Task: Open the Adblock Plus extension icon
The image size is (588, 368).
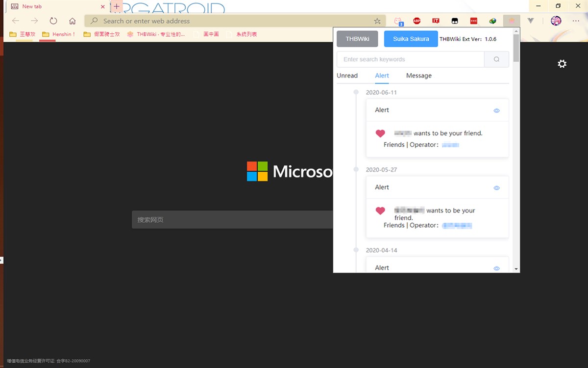Action: click(x=416, y=21)
